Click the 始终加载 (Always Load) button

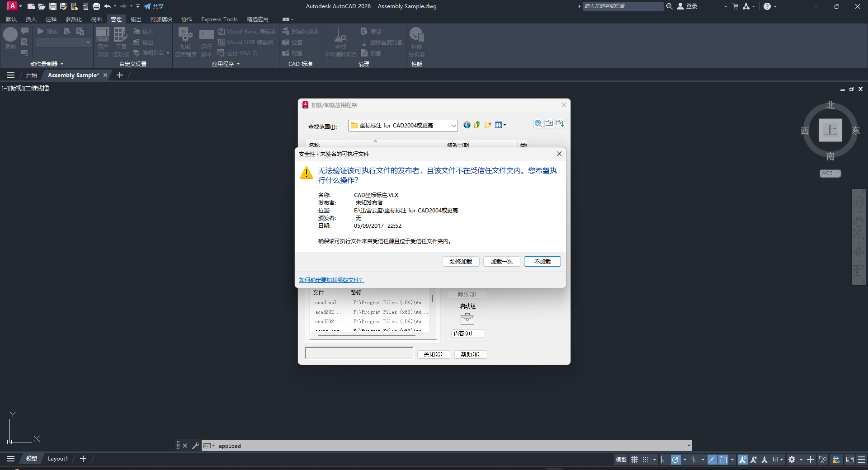(x=461, y=262)
